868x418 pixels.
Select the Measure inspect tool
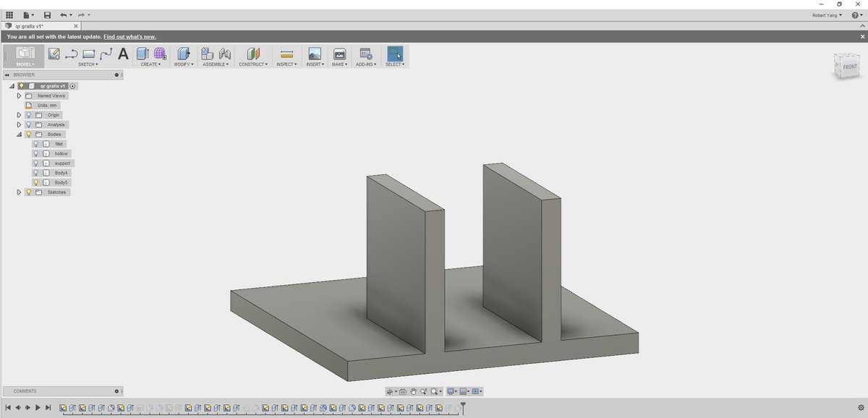click(x=286, y=54)
